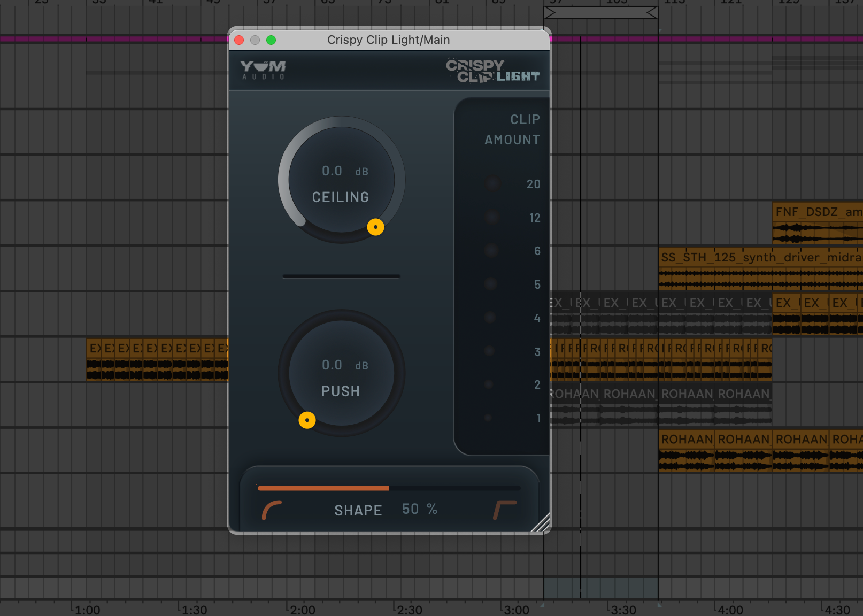Click the Push 0.0 dB value readout

tap(345, 365)
